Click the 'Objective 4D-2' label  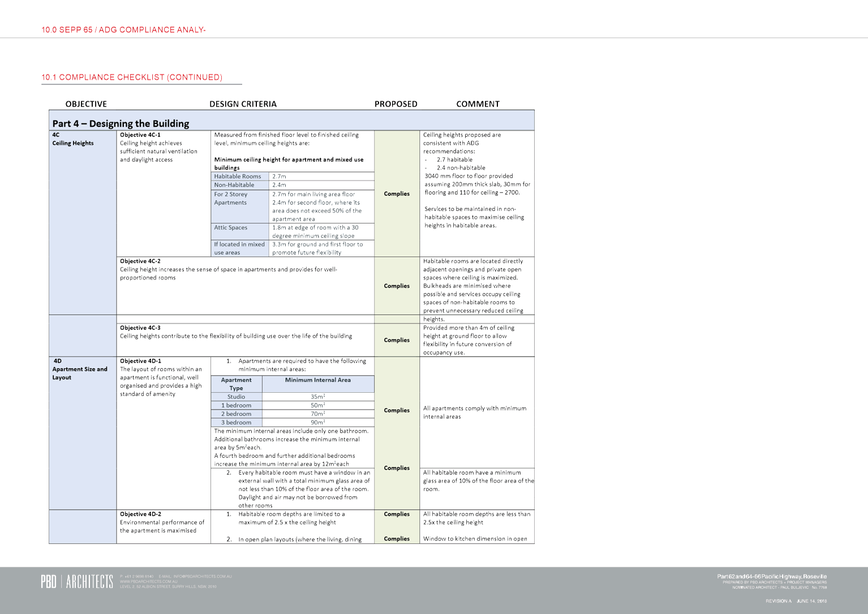[x=140, y=514]
